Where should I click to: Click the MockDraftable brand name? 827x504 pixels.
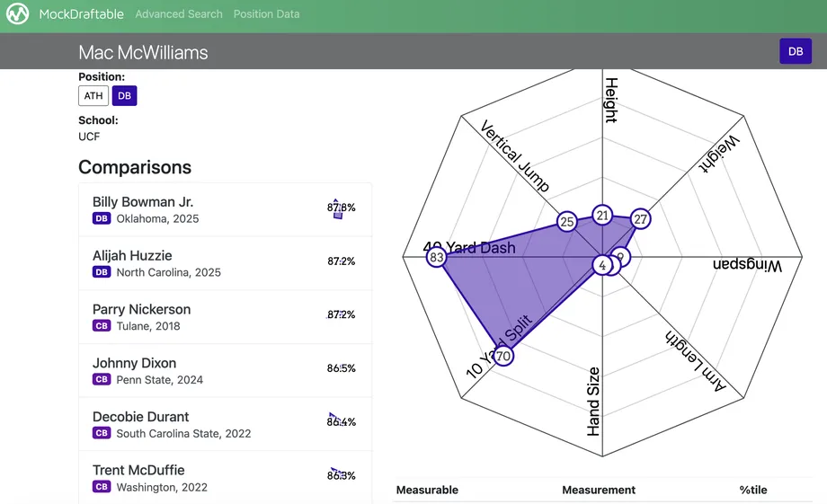click(83, 14)
